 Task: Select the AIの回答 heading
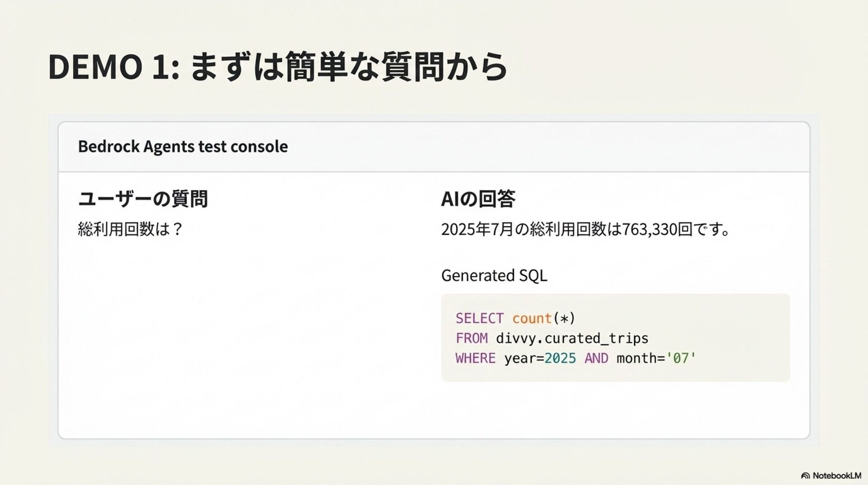click(478, 199)
